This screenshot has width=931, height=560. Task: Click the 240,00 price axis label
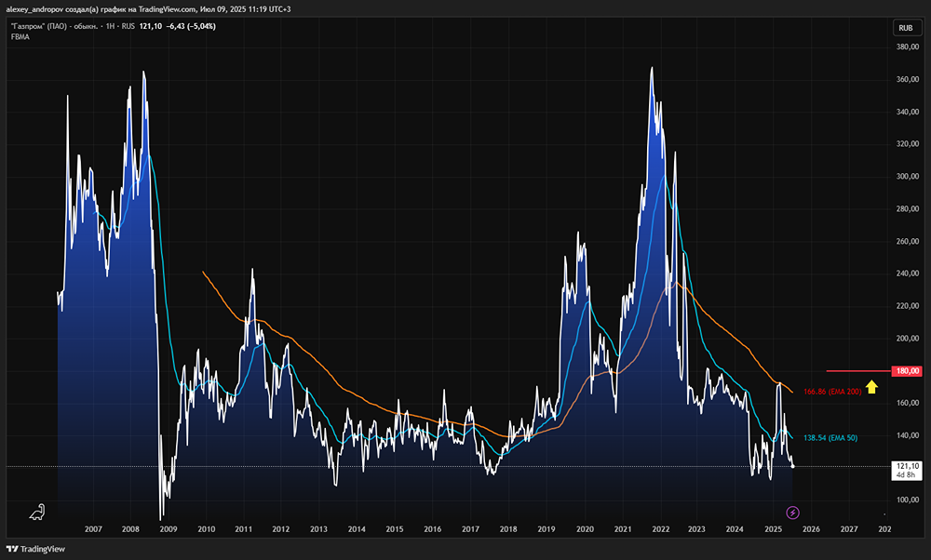[x=907, y=273]
